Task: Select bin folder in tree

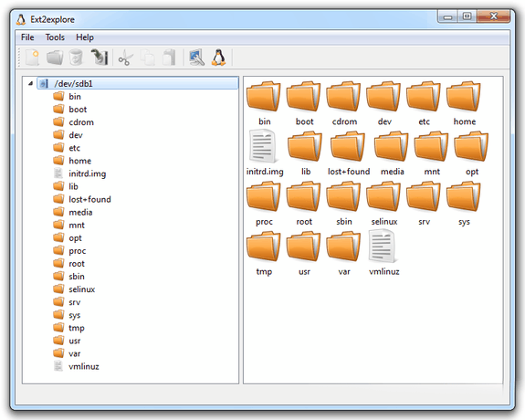Action: point(67,97)
